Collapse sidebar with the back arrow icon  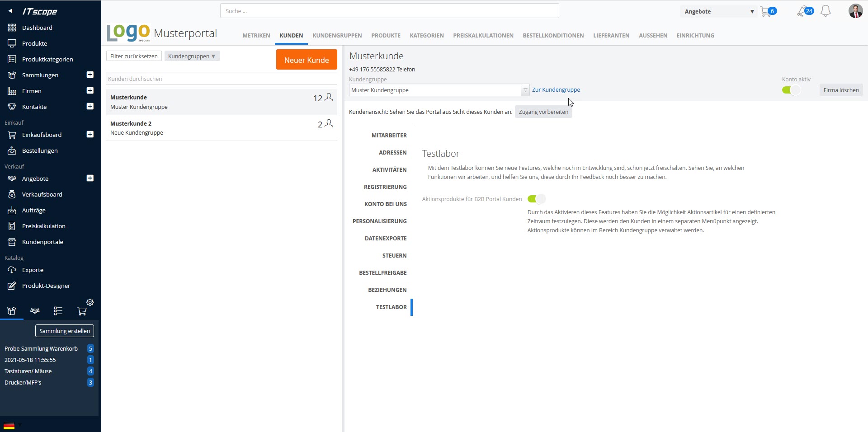10,11
